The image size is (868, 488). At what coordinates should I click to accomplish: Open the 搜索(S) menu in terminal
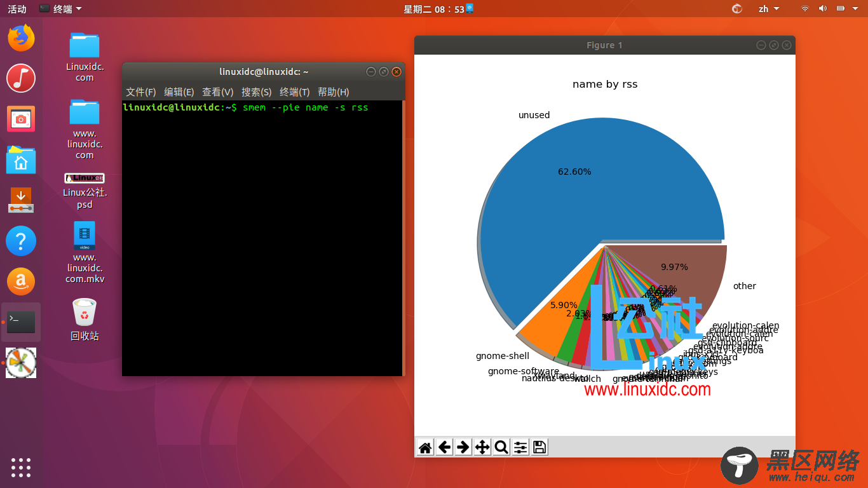[x=257, y=92]
